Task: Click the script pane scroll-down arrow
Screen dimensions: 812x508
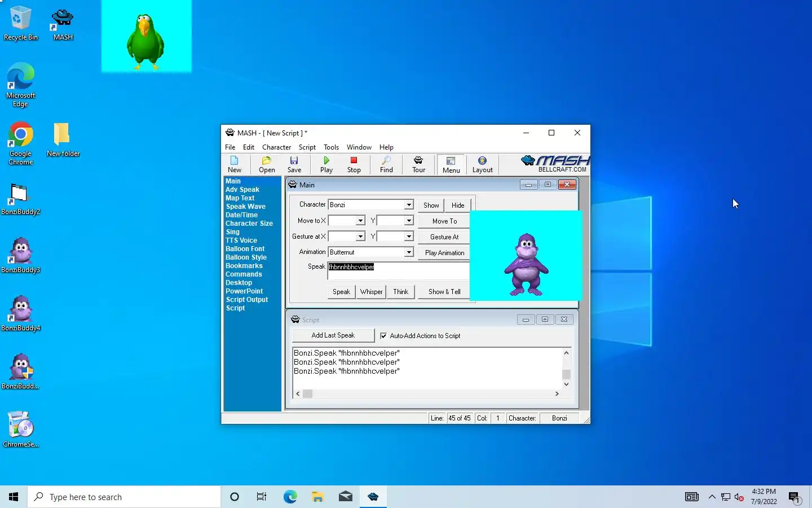Action: [x=566, y=384]
